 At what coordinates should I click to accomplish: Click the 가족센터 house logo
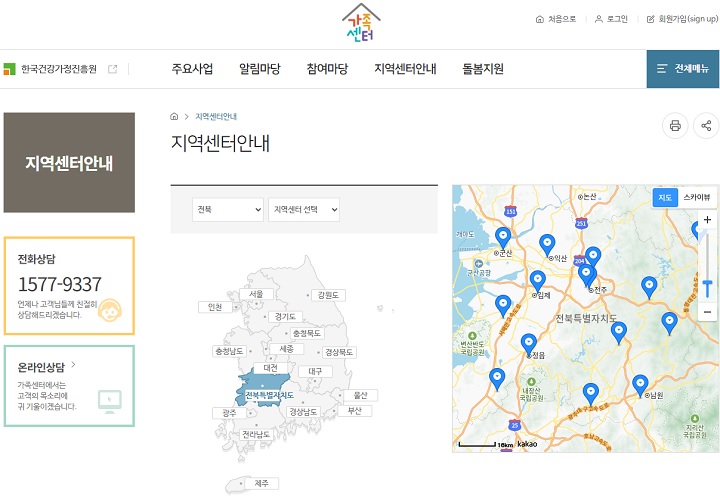coord(361,23)
